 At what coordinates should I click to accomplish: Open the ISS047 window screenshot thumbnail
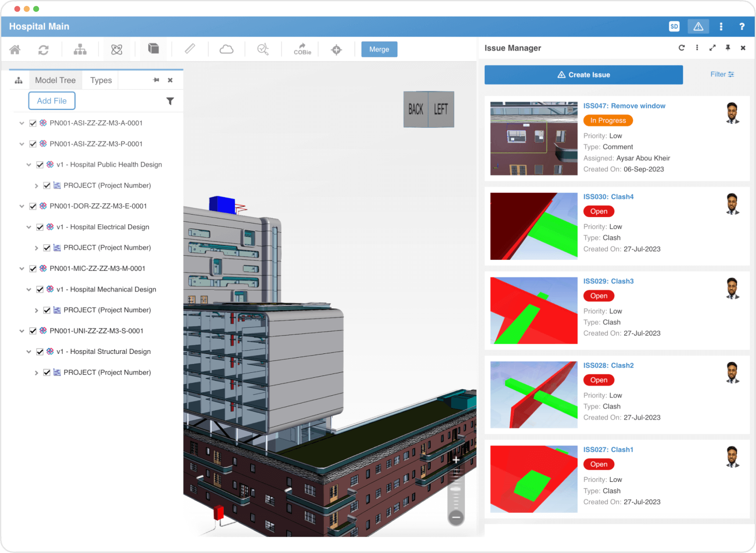[534, 138]
